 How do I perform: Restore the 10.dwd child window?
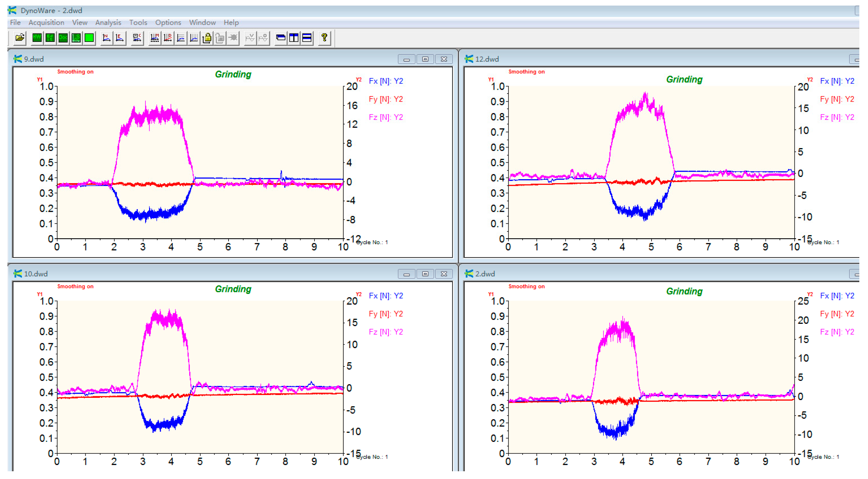[x=425, y=274]
